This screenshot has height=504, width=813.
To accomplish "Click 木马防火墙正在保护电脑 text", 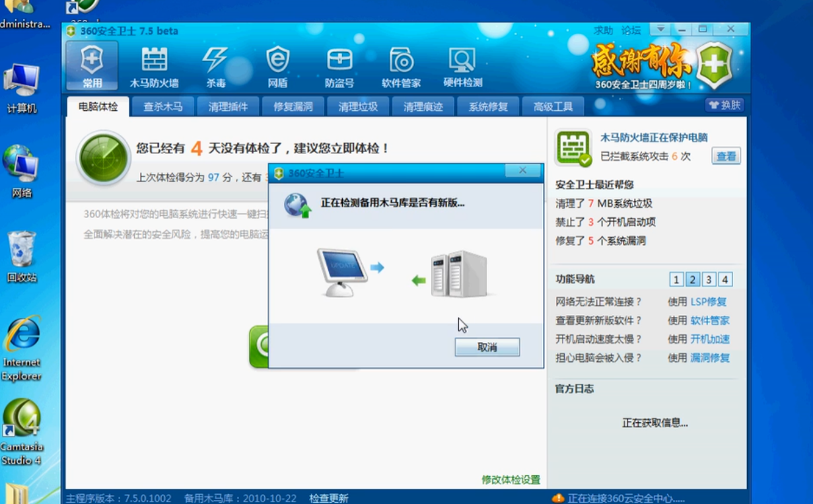I will pos(654,137).
